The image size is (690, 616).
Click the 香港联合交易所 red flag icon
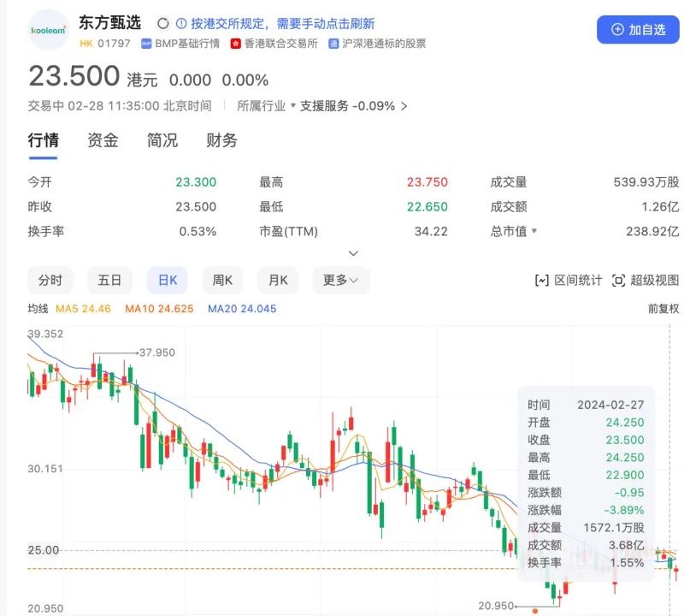(235, 44)
